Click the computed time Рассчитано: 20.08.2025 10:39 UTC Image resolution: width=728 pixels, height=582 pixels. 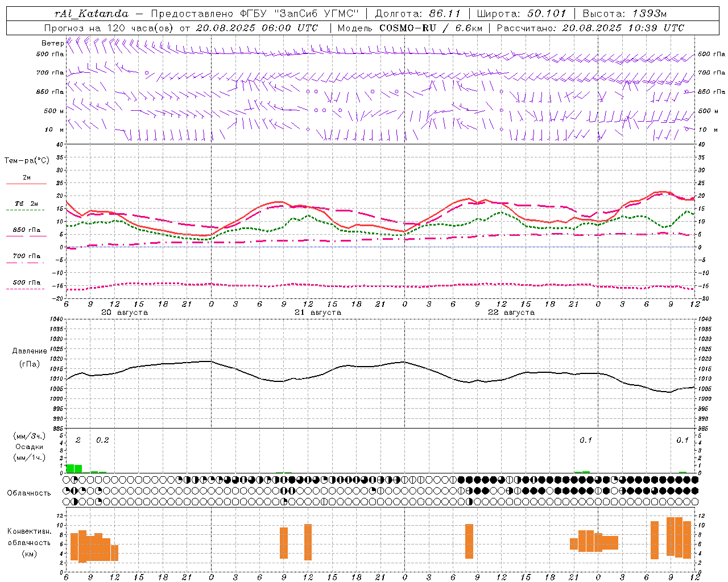coord(590,28)
